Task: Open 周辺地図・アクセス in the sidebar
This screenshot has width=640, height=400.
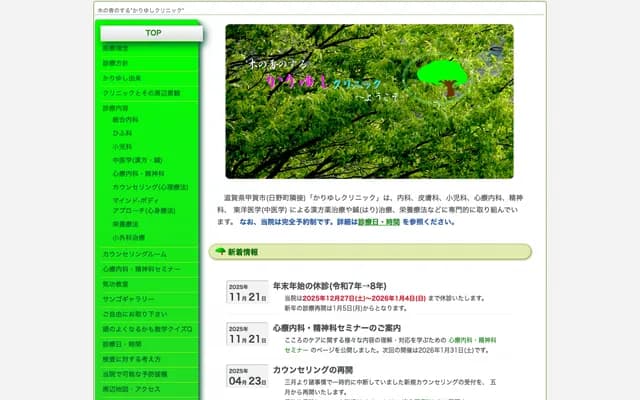Action: 131,389
